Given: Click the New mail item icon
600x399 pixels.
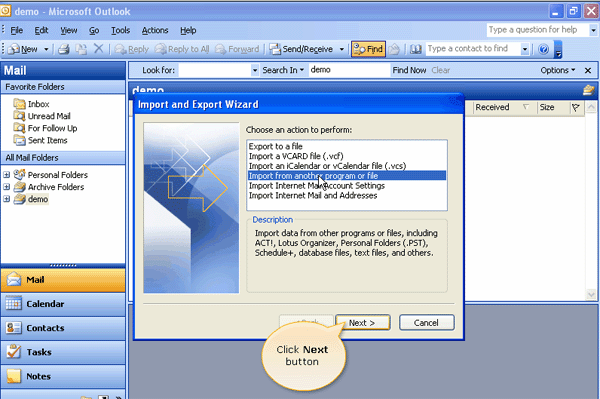Looking at the screenshot, I should click(x=14, y=49).
